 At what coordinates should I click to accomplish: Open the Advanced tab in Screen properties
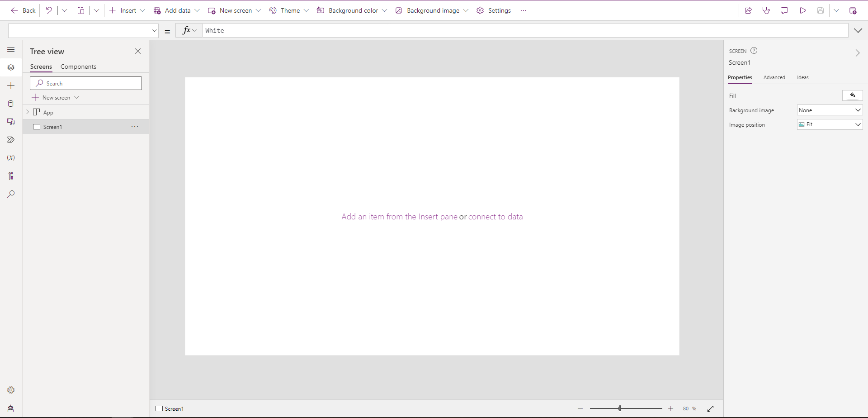pyautogui.click(x=774, y=77)
